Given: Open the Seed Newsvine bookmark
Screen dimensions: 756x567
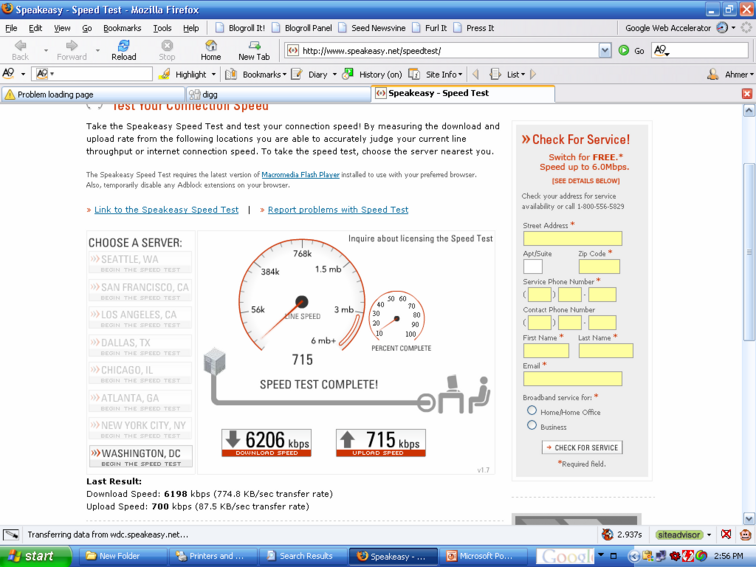Looking at the screenshot, I should (x=372, y=28).
